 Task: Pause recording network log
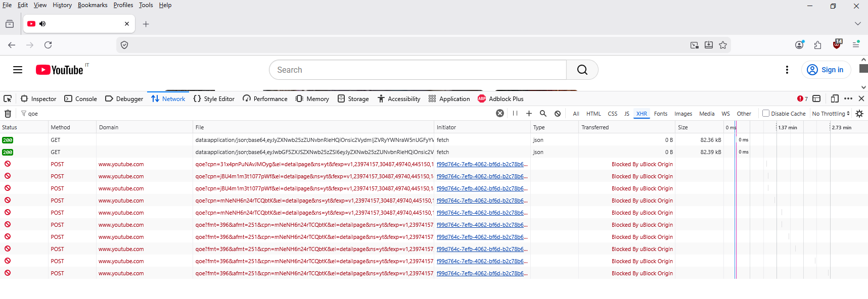point(515,113)
